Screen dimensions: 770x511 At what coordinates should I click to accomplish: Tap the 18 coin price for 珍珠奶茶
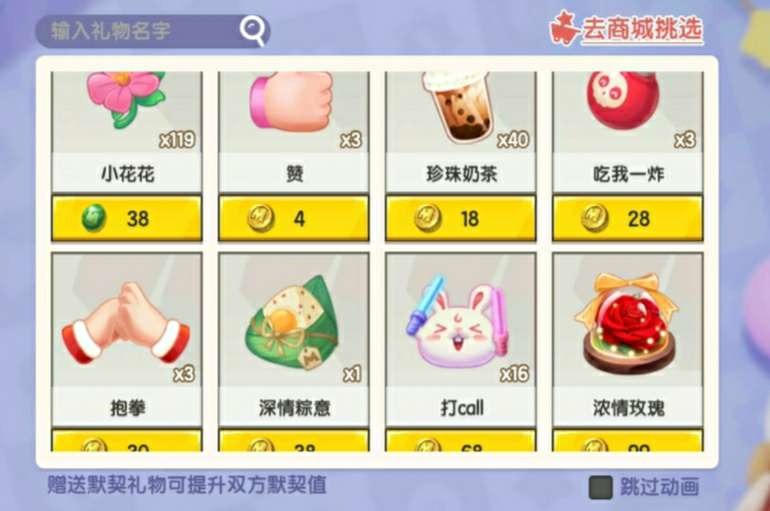click(x=461, y=218)
